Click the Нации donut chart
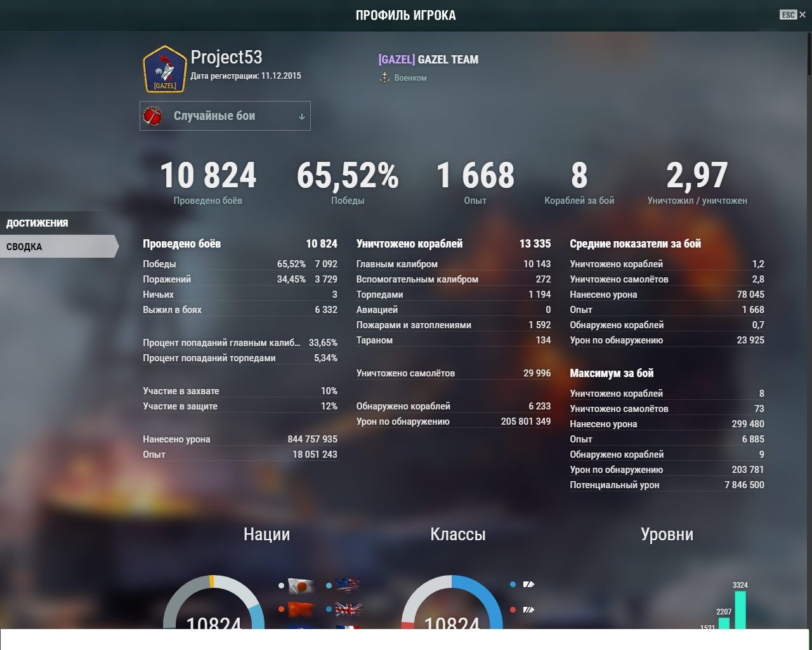This screenshot has height=650, width=812. 214,603
